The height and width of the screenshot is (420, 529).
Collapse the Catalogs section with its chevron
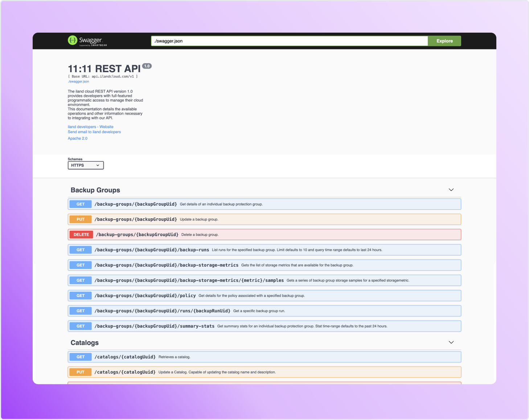click(451, 342)
